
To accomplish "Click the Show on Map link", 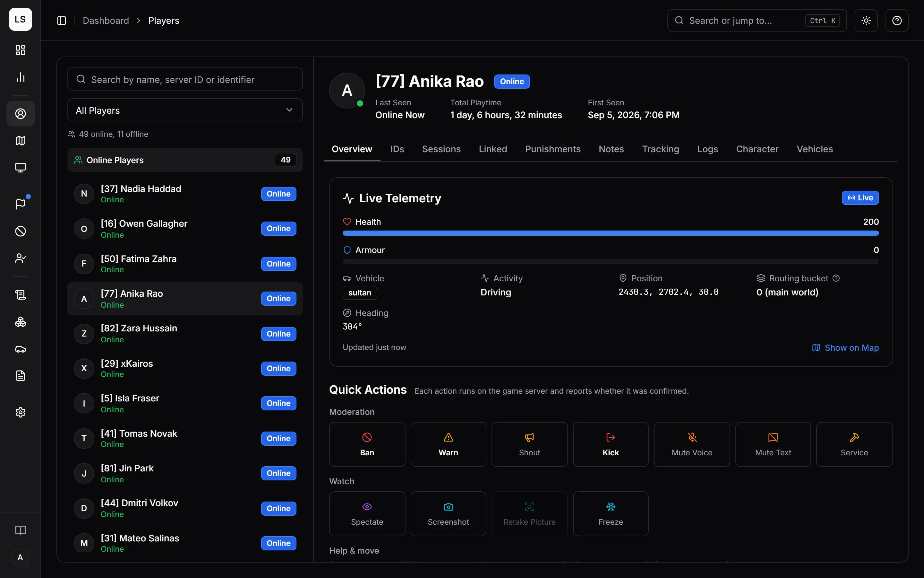I will click(845, 347).
